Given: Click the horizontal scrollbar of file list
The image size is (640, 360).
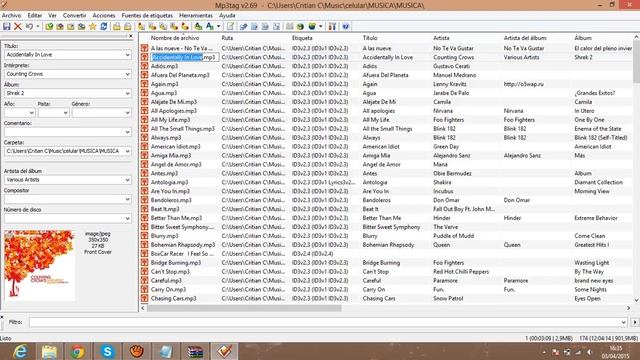Looking at the screenshot, I should click(244, 308).
